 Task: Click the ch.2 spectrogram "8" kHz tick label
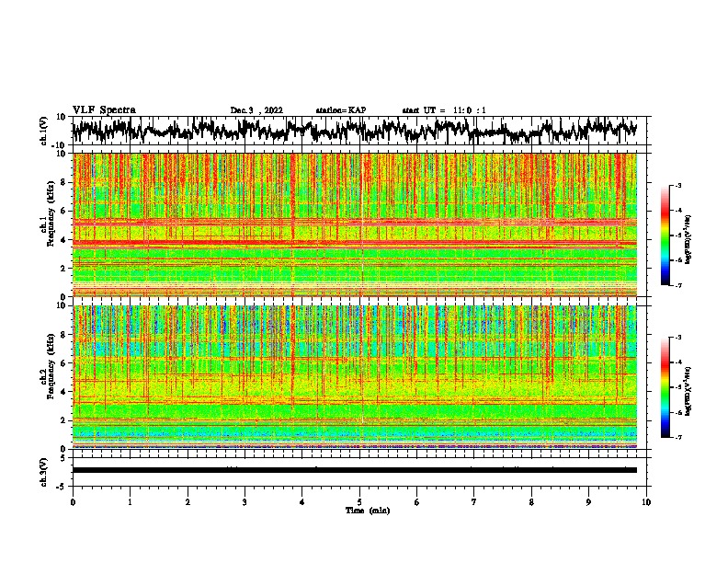(63, 335)
